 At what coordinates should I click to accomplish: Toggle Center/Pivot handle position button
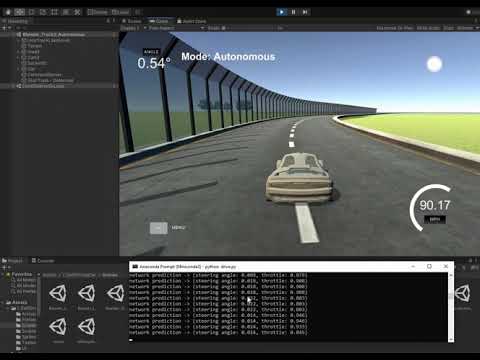(97, 12)
